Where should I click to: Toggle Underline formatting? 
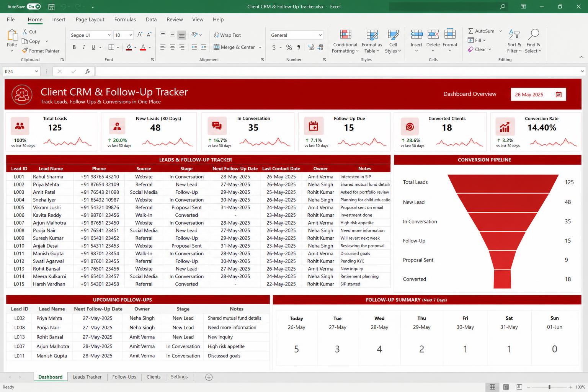click(x=93, y=47)
